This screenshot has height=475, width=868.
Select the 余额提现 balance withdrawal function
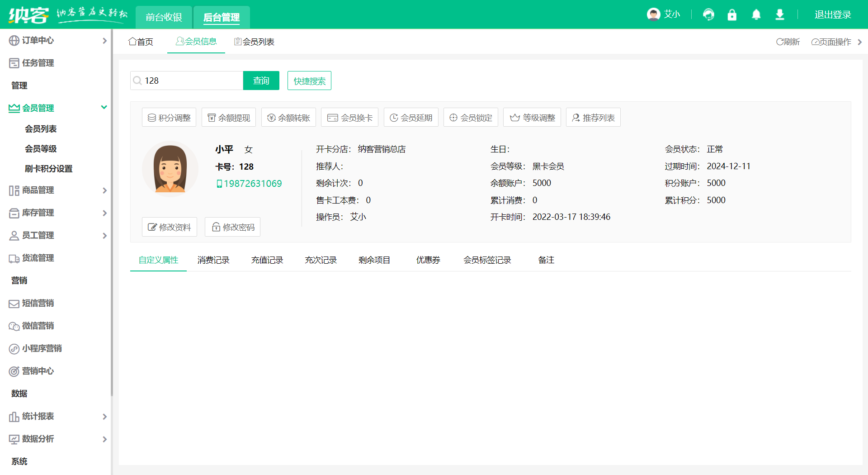pyautogui.click(x=229, y=117)
